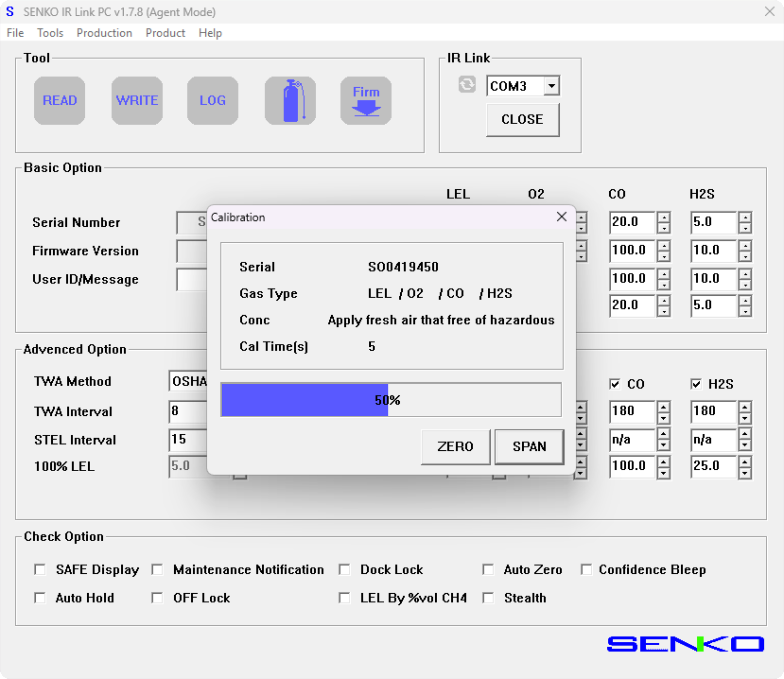Viewport: 784px width, 679px height.
Task: Decrease the H2S 25.0 value
Action: pos(745,473)
